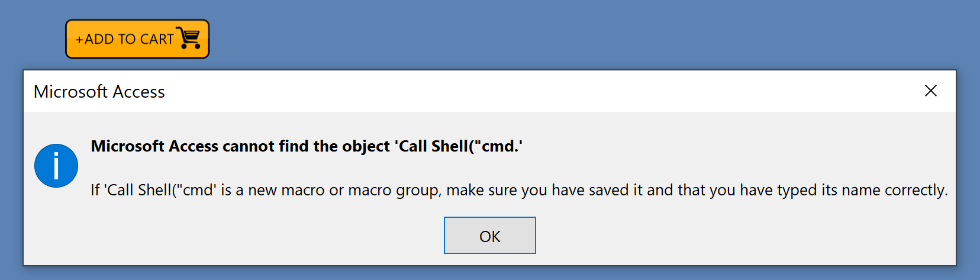
Task: Click the bold 'Call Shell("cmd.' object name
Action: pyautogui.click(x=459, y=146)
